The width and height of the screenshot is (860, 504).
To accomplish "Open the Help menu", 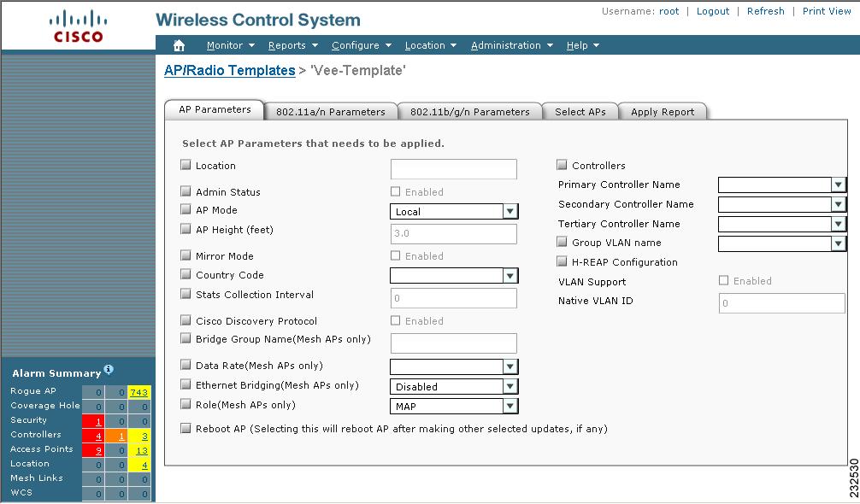I will click(x=582, y=45).
